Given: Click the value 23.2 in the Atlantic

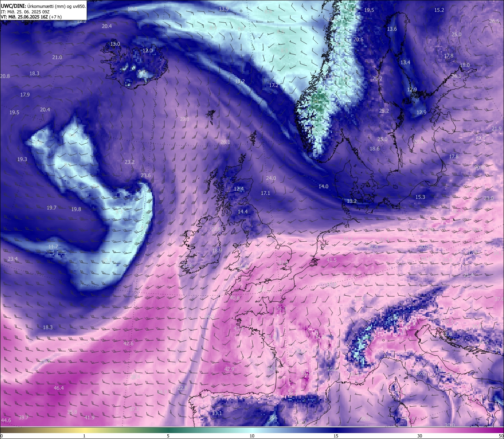Looking at the screenshot, I should click(130, 162).
